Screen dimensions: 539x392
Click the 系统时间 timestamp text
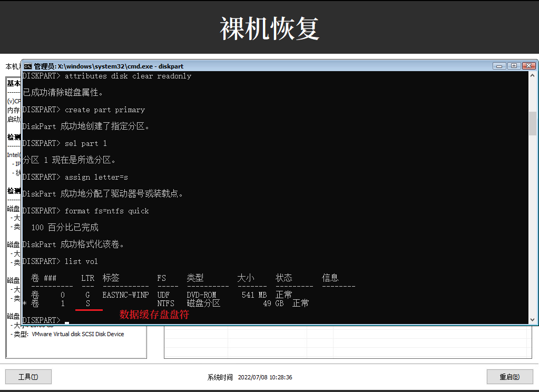(250, 377)
